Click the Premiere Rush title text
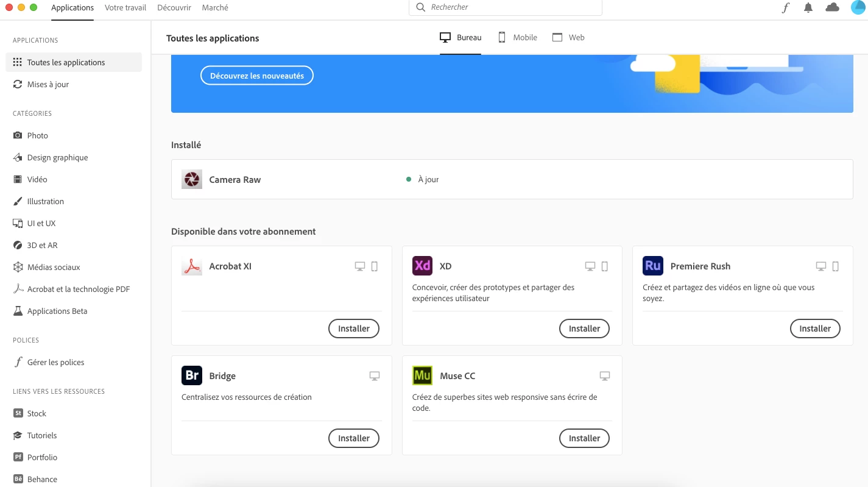 (700, 266)
